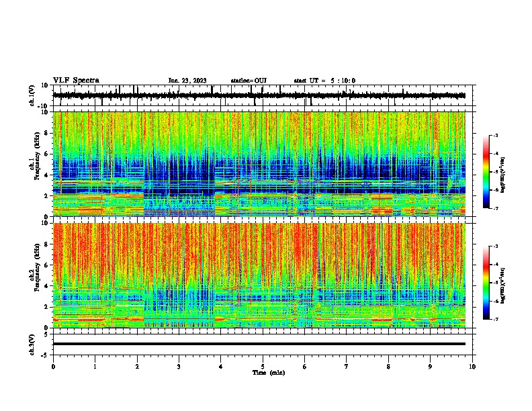Click the time axis tick label '0'
The height and width of the screenshot is (411, 532).
click(x=53, y=367)
